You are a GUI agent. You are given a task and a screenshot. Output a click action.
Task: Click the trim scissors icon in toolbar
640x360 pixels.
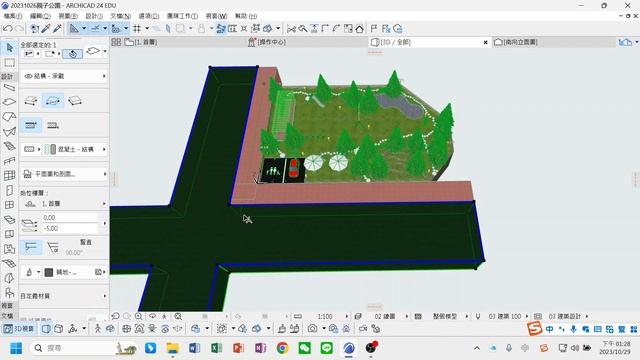click(291, 29)
